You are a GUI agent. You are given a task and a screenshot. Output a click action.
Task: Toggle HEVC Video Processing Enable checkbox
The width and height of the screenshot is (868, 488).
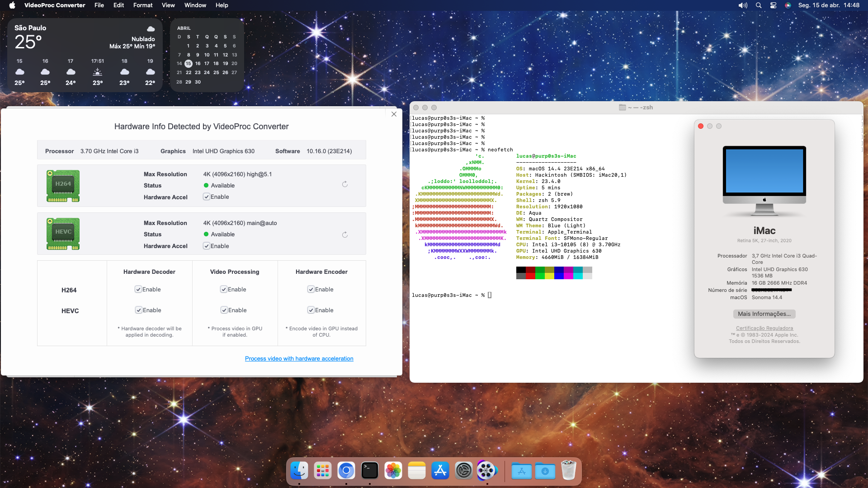pos(224,310)
